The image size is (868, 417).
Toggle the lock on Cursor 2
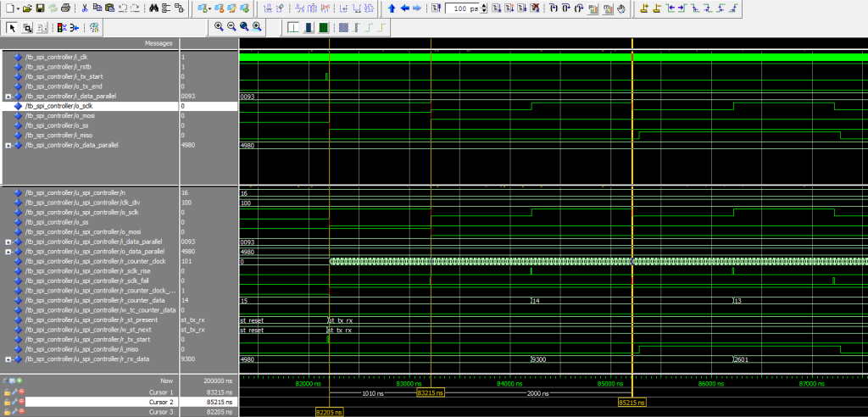pos(8,402)
